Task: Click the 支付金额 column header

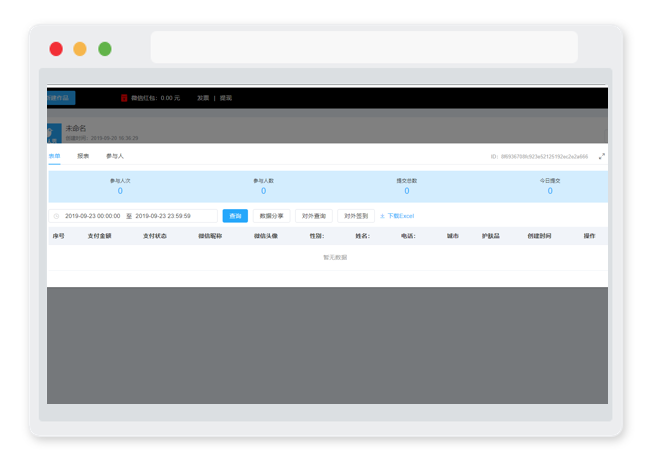Action: pos(99,236)
